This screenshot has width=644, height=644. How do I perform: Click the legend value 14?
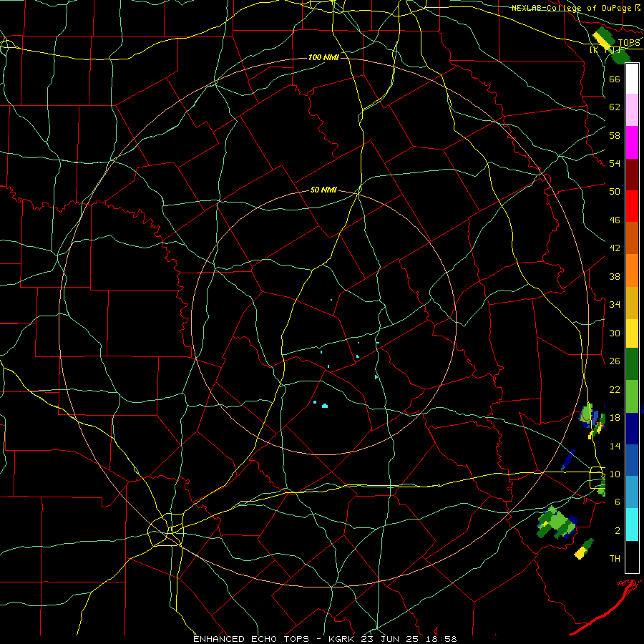point(615,446)
